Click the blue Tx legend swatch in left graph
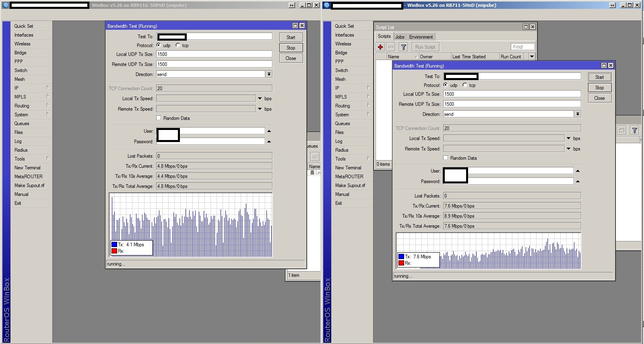Viewport: 644px width, 344px height. pos(114,245)
